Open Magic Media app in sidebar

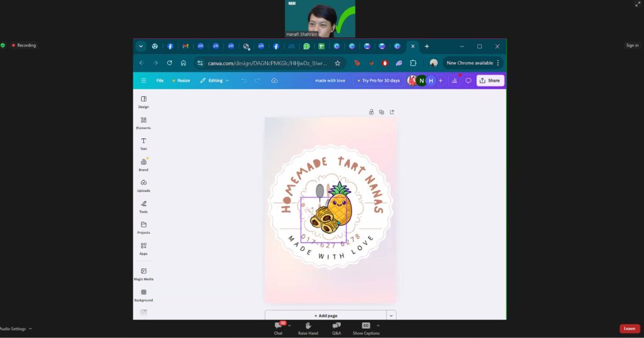[x=143, y=273]
